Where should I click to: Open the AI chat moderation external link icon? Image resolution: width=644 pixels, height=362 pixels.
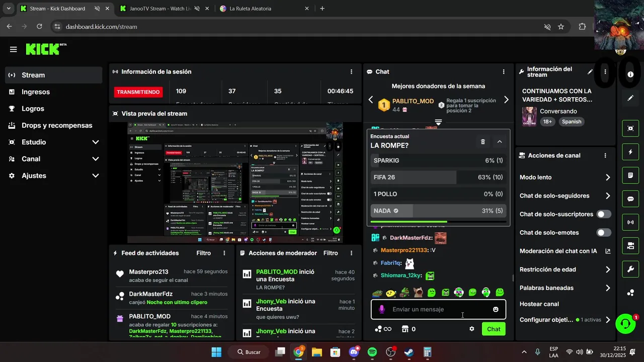pyautogui.click(x=608, y=251)
